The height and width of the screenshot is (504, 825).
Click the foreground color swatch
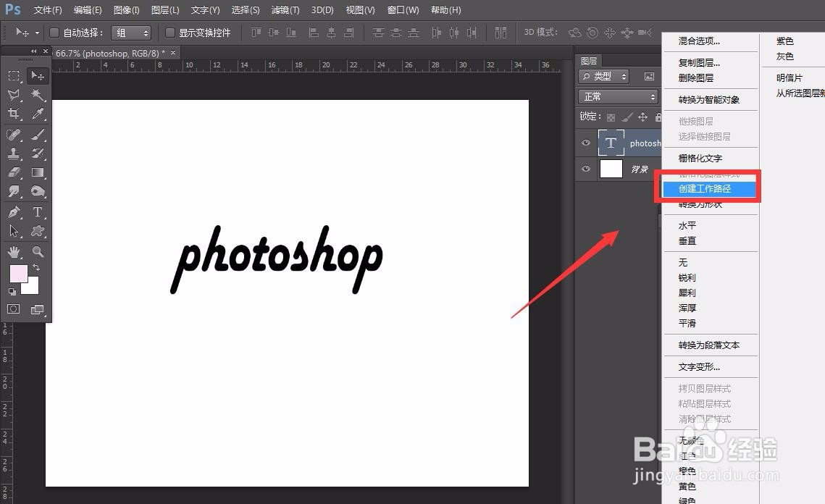(x=18, y=274)
